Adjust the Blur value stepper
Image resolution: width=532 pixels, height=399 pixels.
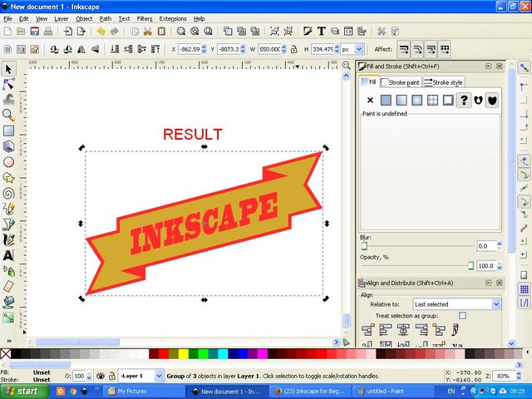click(x=499, y=246)
